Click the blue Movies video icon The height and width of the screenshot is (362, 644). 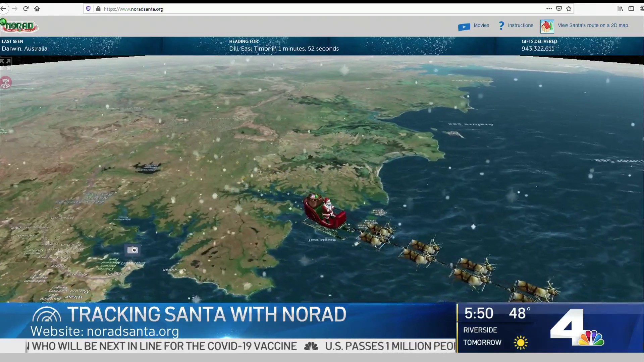[x=464, y=27]
